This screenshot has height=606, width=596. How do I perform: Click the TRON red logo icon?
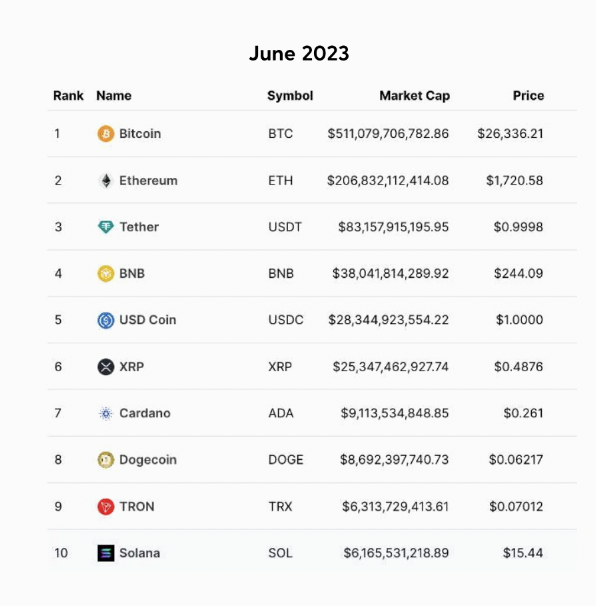point(106,507)
